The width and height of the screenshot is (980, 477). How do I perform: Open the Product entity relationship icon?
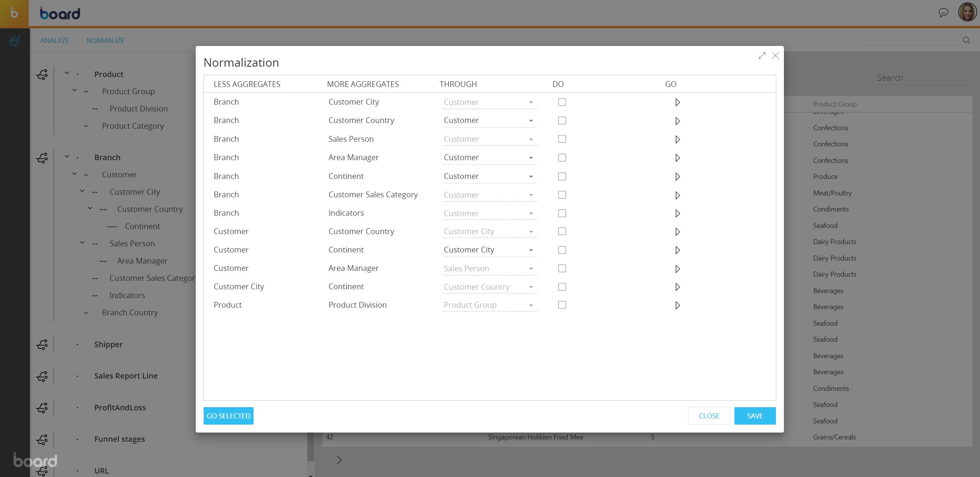42,74
